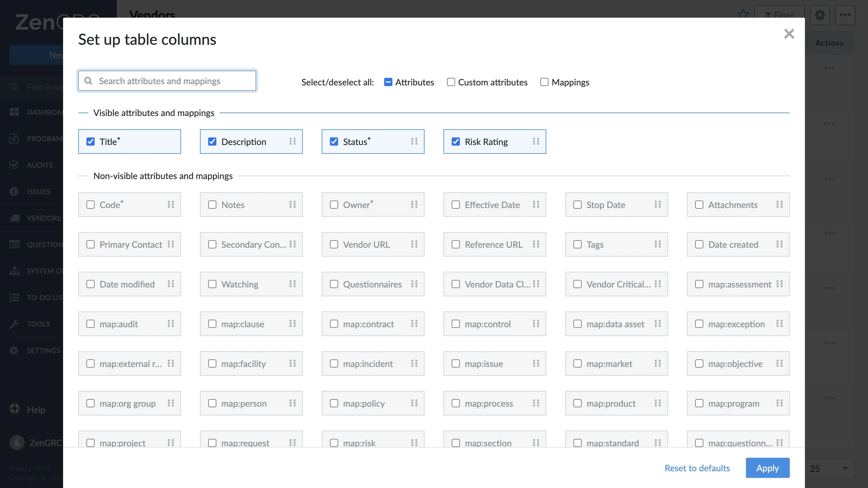Open Programs from the sidebar
The image size is (868, 488).
click(32, 138)
